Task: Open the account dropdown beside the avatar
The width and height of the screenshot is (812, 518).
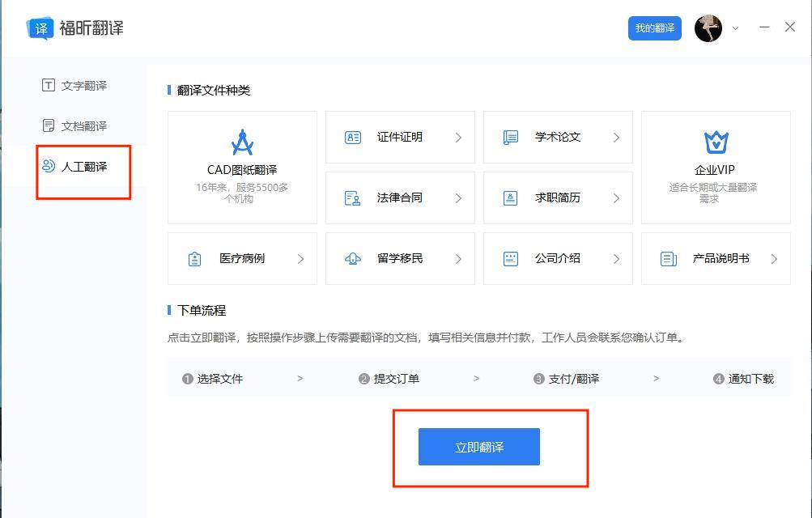Action: click(x=733, y=28)
